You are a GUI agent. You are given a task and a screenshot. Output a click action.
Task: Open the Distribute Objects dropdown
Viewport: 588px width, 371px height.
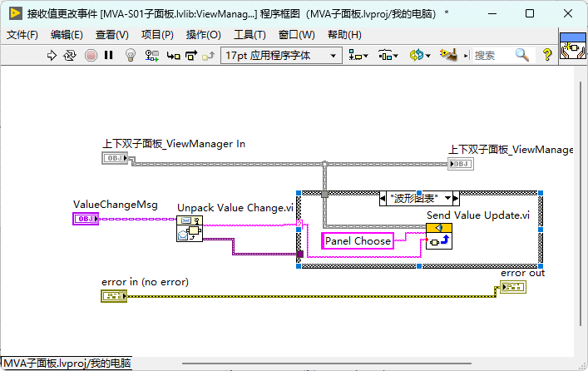[388, 56]
